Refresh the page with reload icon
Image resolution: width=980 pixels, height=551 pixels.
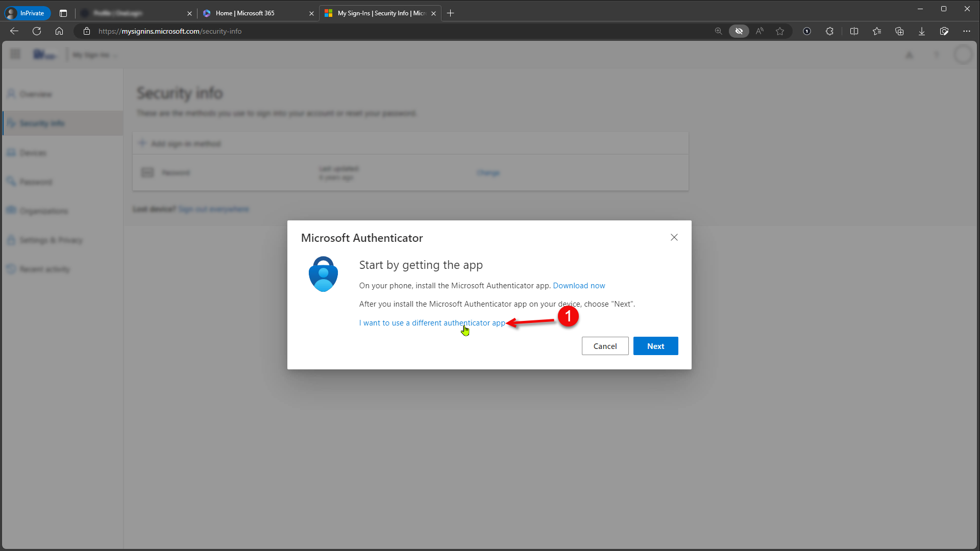click(37, 31)
